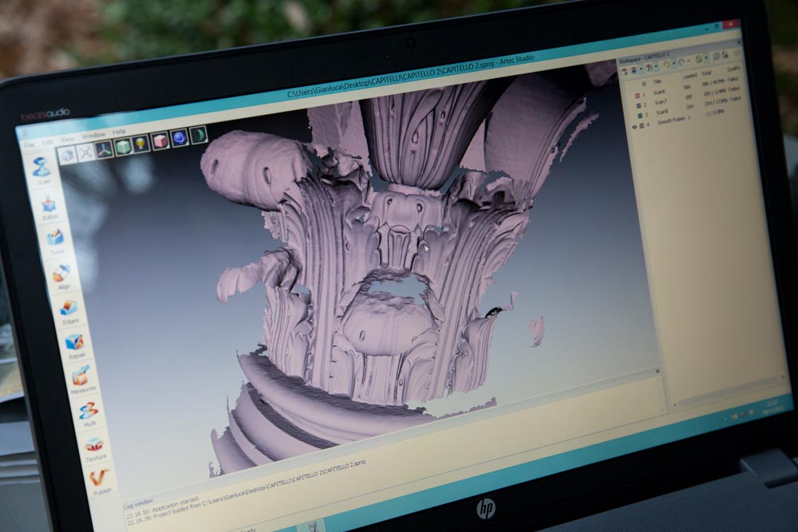
Task: Expand the undo arrow dropdown in Workspace
Action: pos(674,64)
